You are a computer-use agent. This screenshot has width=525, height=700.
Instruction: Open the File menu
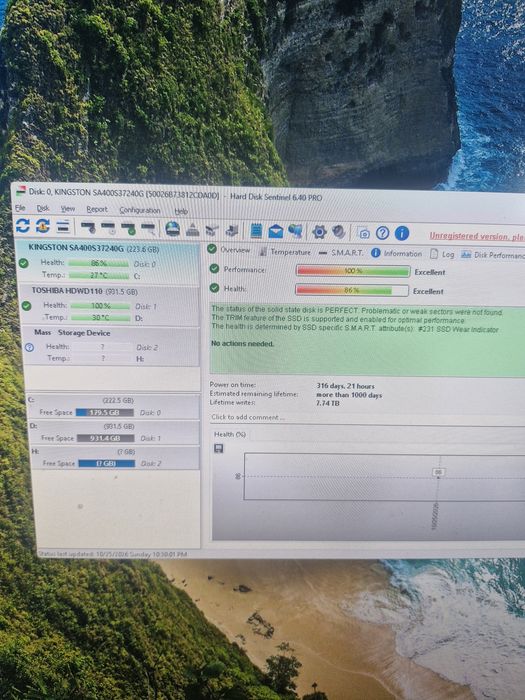pos(20,208)
